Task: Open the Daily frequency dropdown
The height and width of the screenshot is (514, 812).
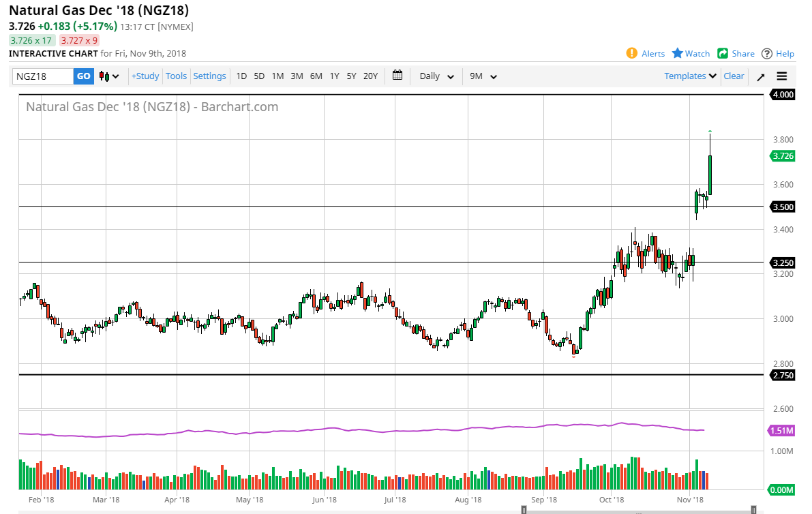Action: 435,76
